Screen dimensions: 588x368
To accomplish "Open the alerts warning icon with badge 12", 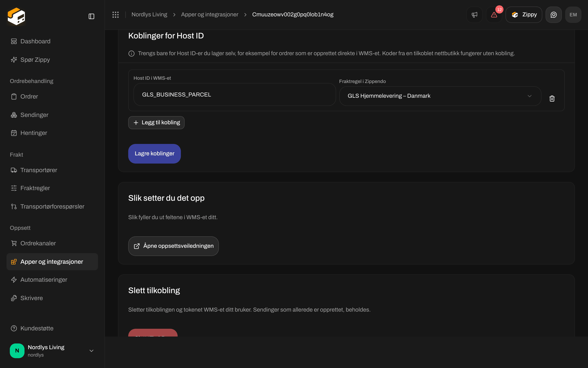I will pyautogui.click(x=494, y=15).
